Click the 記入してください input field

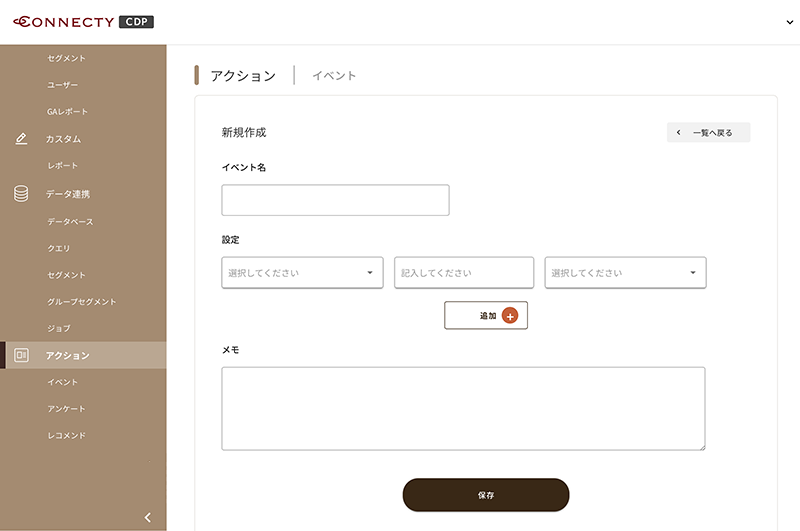[x=464, y=273]
